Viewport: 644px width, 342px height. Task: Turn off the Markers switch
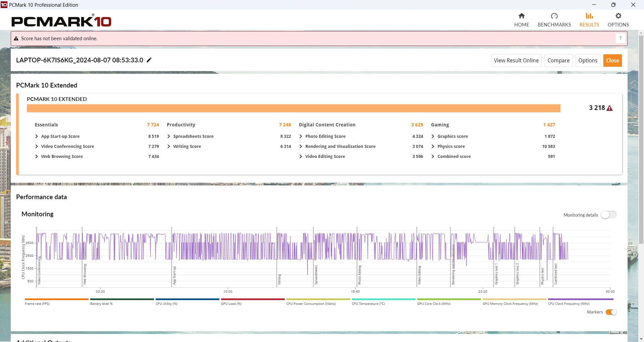(611, 312)
